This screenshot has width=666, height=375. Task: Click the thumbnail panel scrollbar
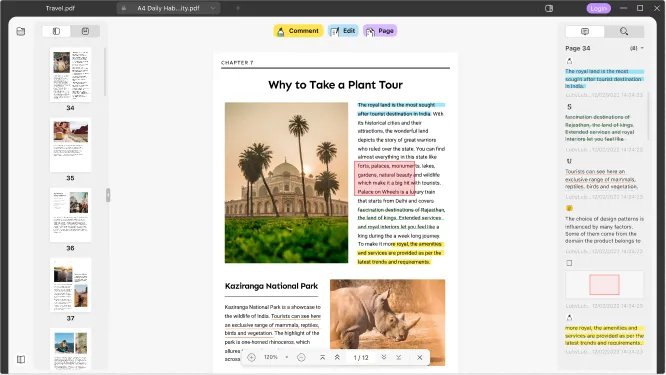point(105,71)
